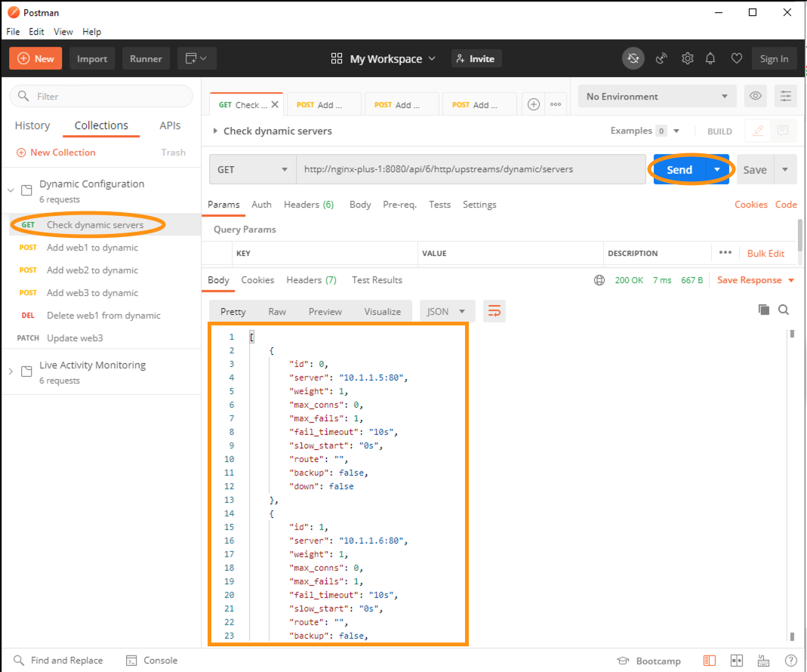
Task: Open the manage environments sliders icon
Action: tap(785, 97)
